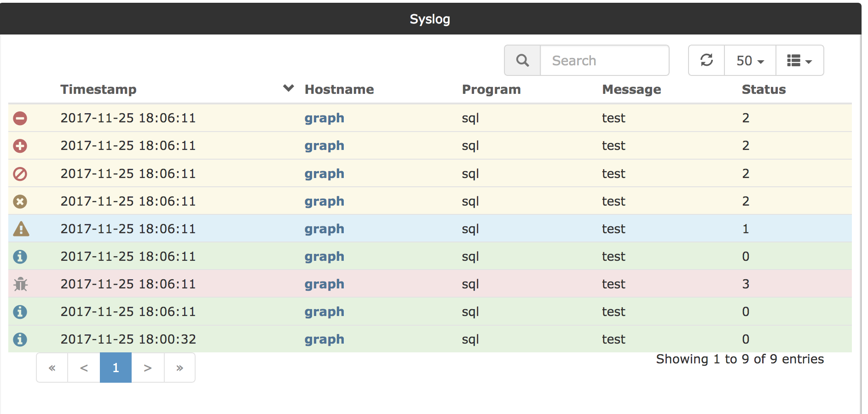Click 'sql' in the ban-icon row

point(470,174)
